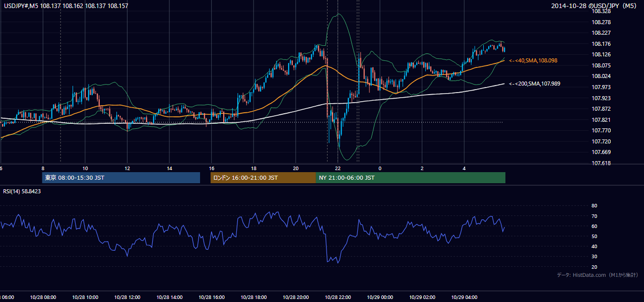This screenshot has height=302, width=644.
Task: Click the 10/29 04:00 time label
Action: coord(464,297)
